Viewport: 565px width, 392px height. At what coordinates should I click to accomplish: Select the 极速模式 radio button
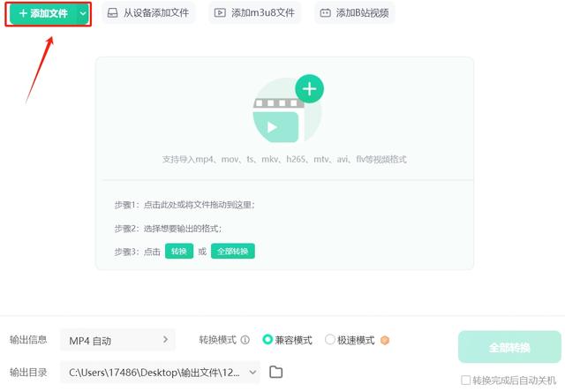pos(329,339)
